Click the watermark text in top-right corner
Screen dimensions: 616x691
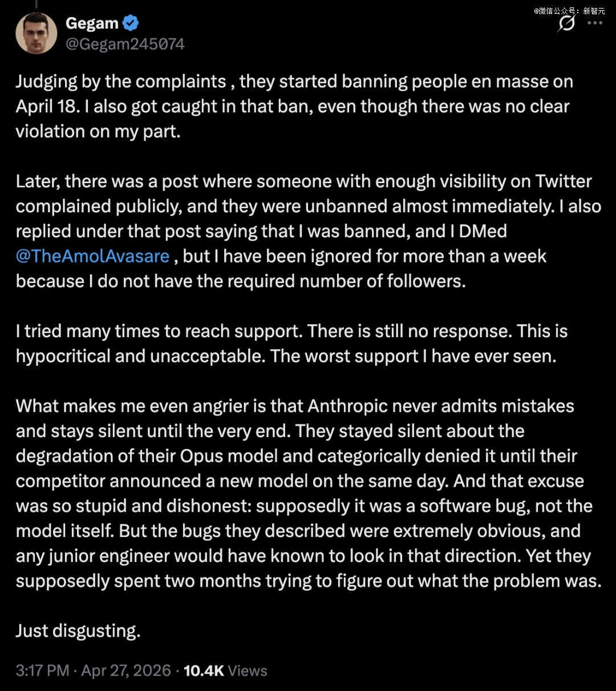coord(569,10)
